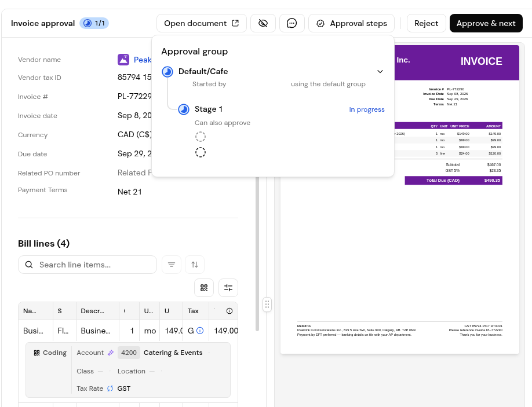532x407 pixels.
Task: Click the mo unit cell
Action: (150, 331)
